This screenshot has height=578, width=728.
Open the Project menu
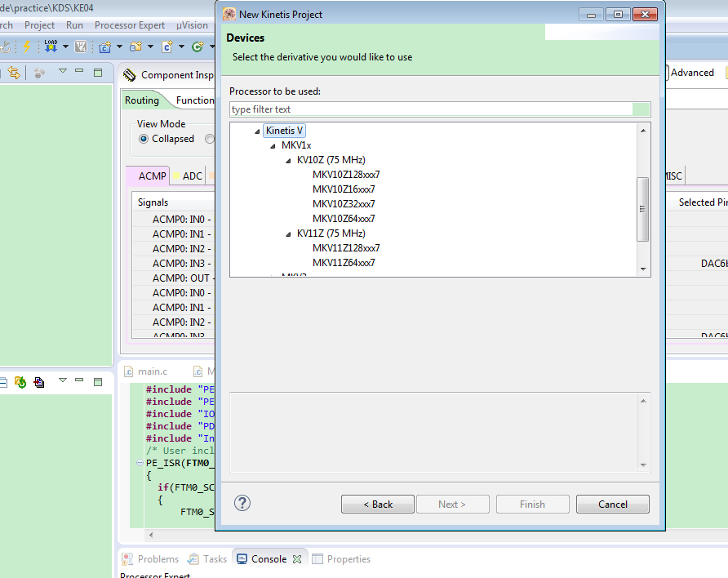[x=39, y=25]
